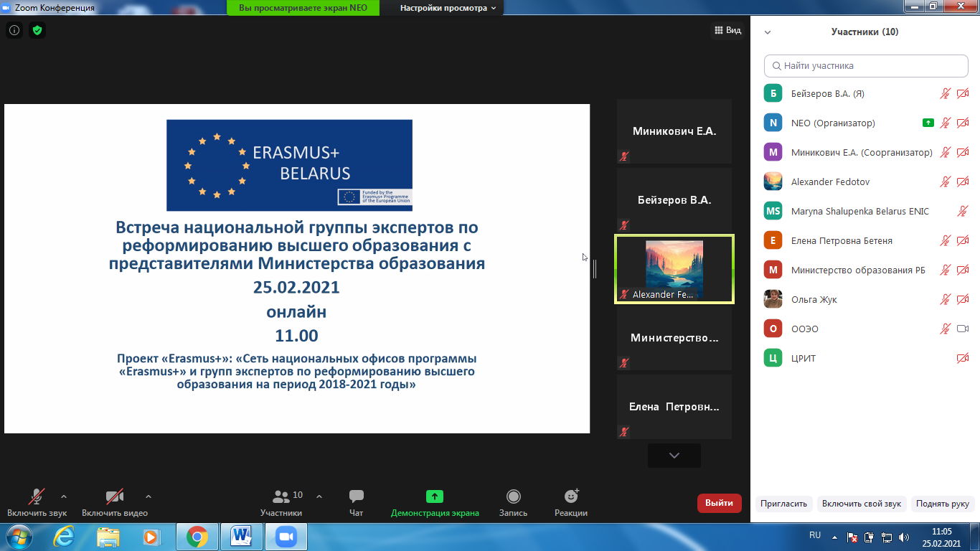Click Включить свой звук button
Screen dimensions: 980x551
pyautogui.click(x=862, y=504)
